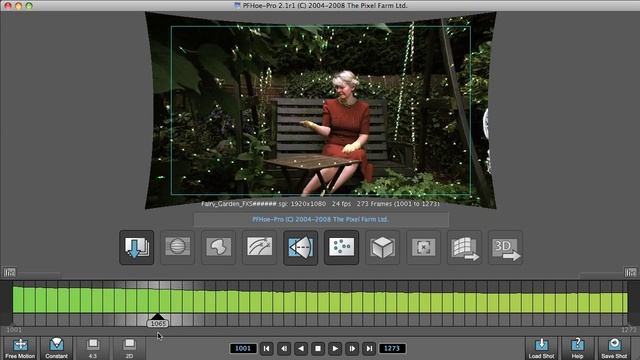
Task: Stop playback
Action: [x=318, y=349]
